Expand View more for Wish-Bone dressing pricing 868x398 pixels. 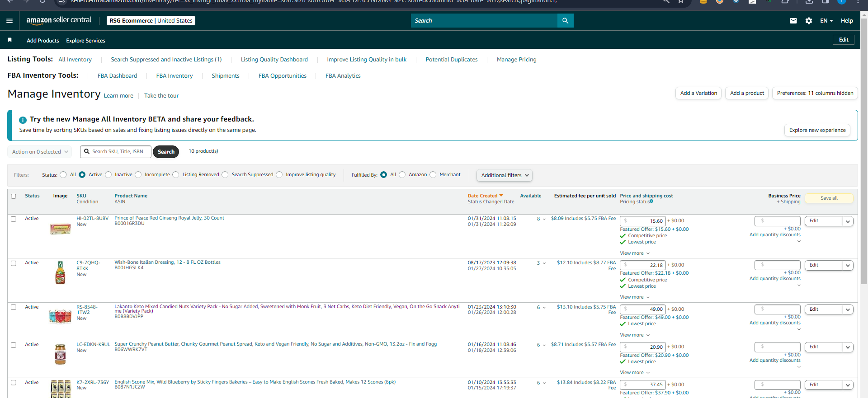[635, 297]
